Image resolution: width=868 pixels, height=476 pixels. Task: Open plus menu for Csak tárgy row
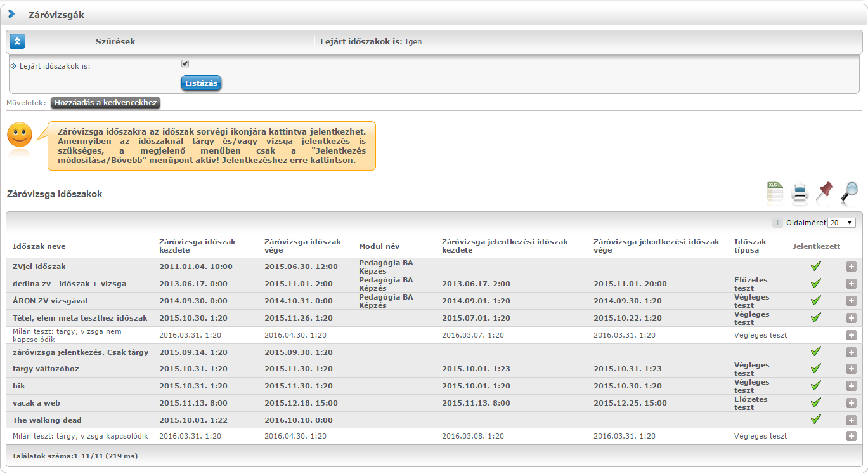coord(852,352)
